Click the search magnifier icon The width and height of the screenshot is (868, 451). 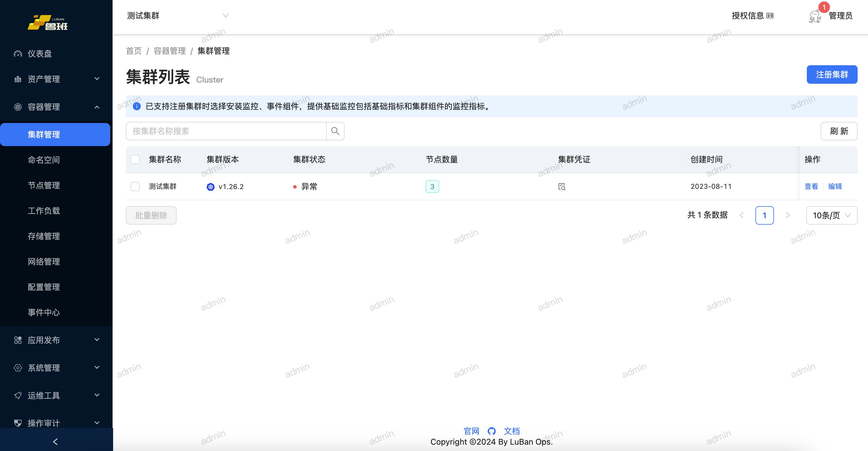[335, 131]
